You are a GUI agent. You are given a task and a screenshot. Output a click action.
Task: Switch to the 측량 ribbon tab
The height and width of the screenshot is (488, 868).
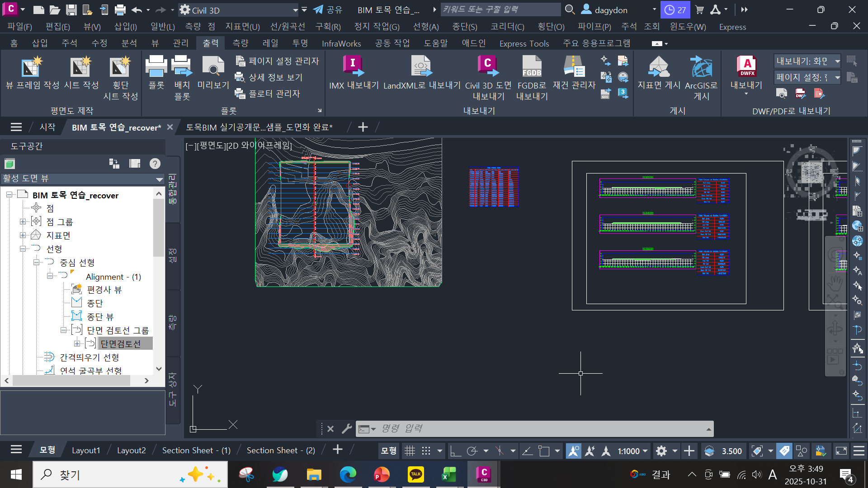(240, 43)
